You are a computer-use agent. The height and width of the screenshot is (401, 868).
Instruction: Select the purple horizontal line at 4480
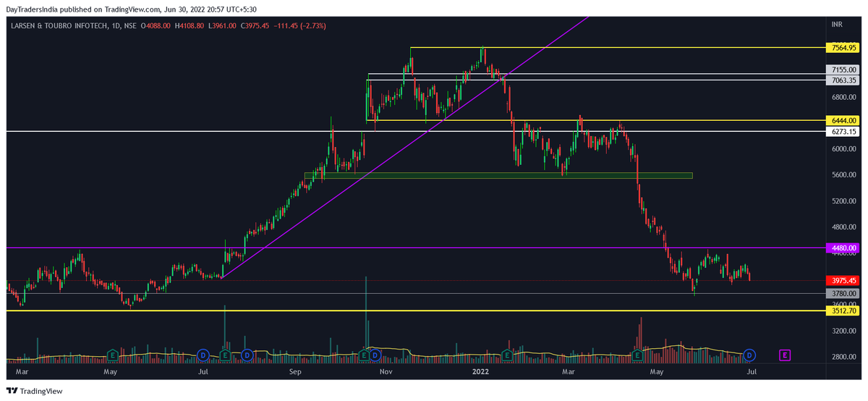(x=415, y=248)
